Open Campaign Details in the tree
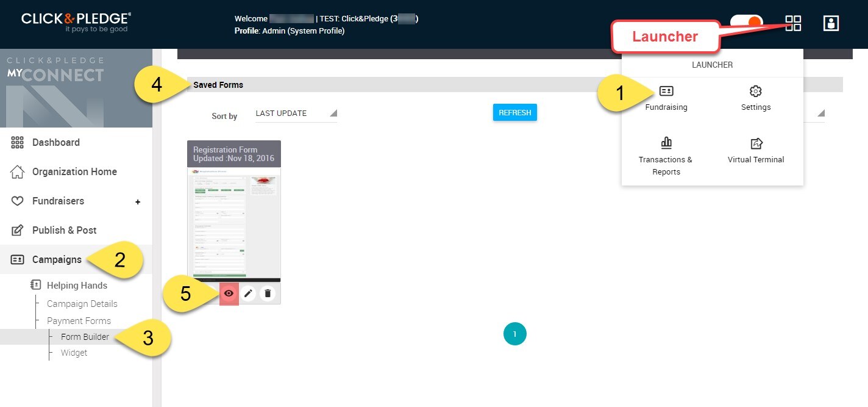This screenshot has width=868, height=407. point(82,304)
